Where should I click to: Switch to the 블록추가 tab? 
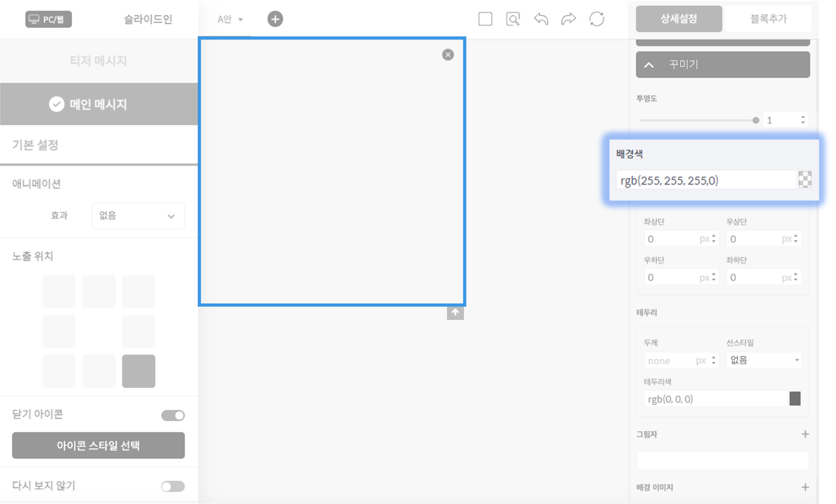pyautogui.click(x=769, y=19)
